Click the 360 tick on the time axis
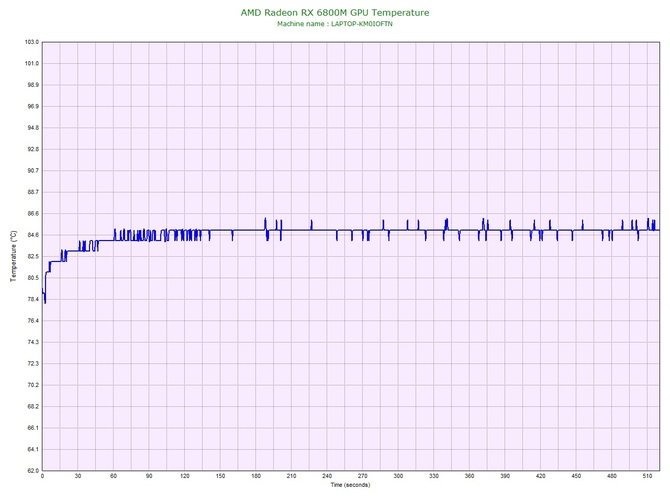Image resolution: width=670 pixels, height=502 pixels. click(469, 476)
